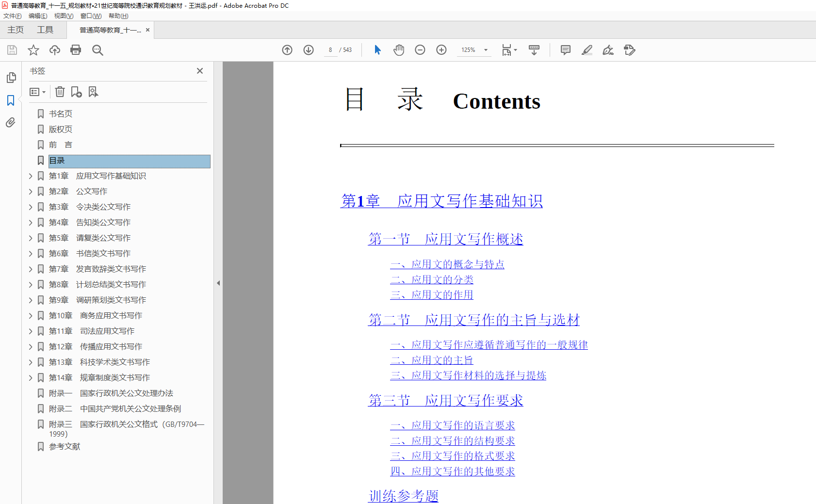
Task: Click inside the page number field
Action: coord(330,49)
